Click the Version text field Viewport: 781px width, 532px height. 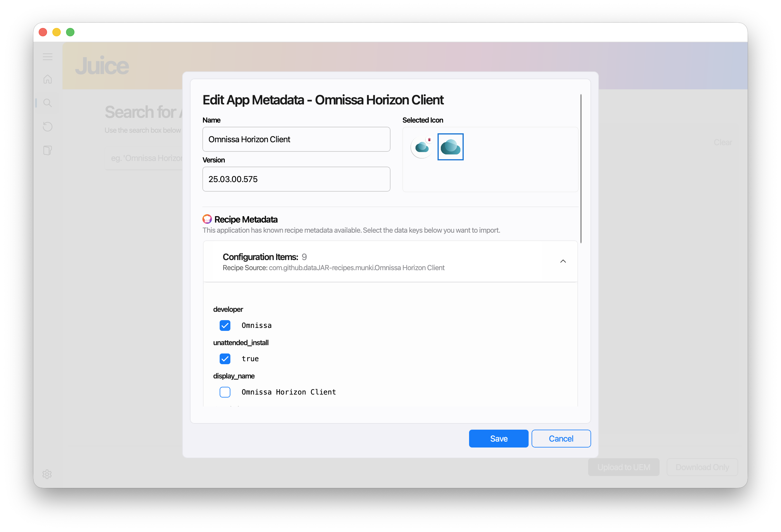pos(296,179)
